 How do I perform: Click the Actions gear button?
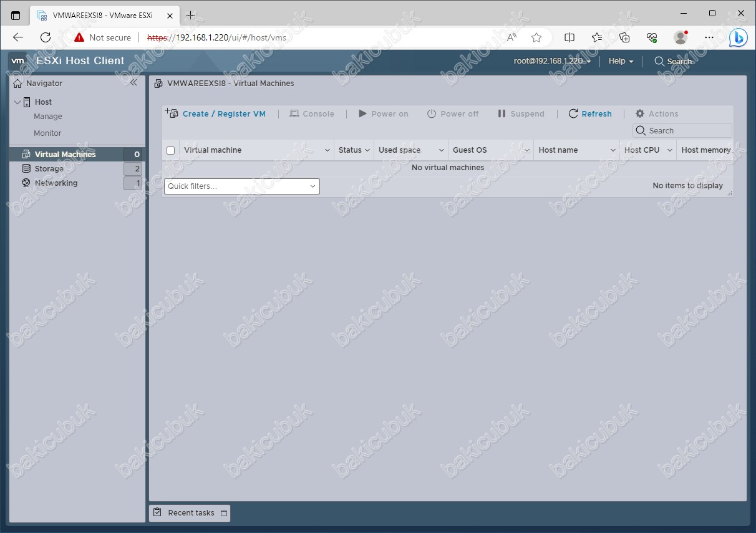coord(657,113)
